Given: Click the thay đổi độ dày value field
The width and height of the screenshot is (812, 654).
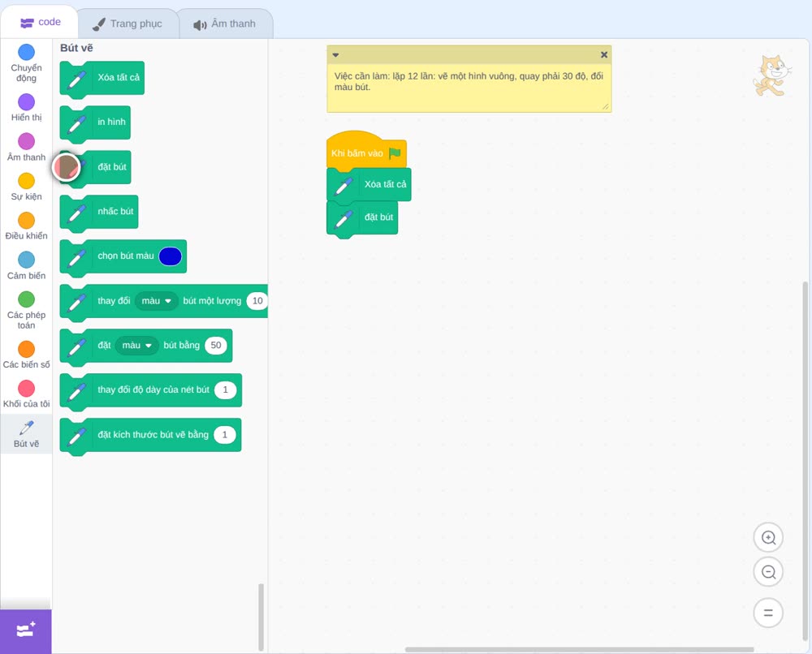Looking at the screenshot, I should click(225, 389).
